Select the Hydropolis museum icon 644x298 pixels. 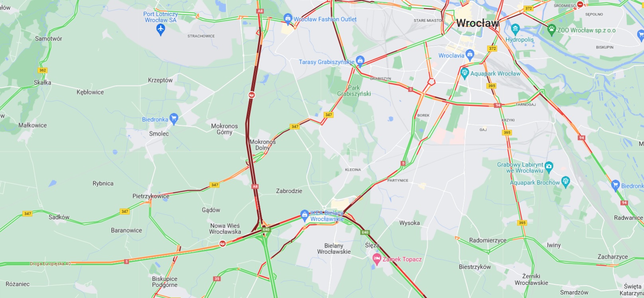[515, 29]
